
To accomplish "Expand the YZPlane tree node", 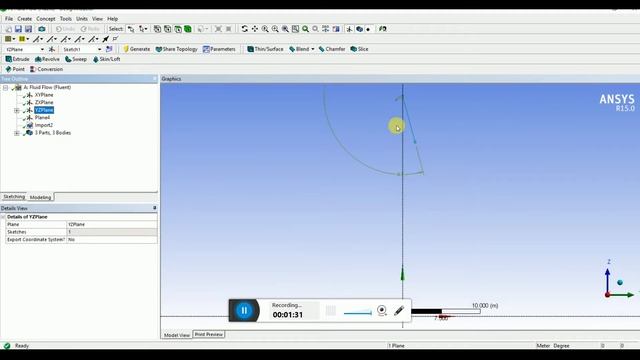I will click(x=17, y=110).
